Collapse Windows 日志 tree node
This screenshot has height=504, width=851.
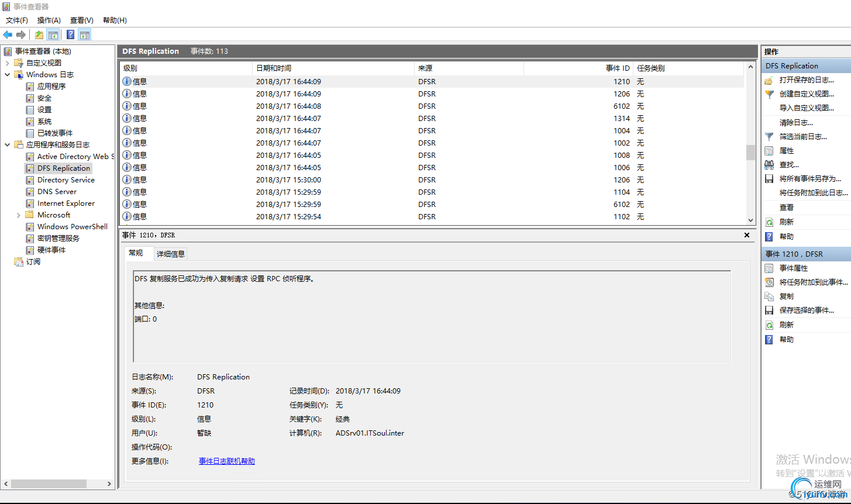coord(7,75)
